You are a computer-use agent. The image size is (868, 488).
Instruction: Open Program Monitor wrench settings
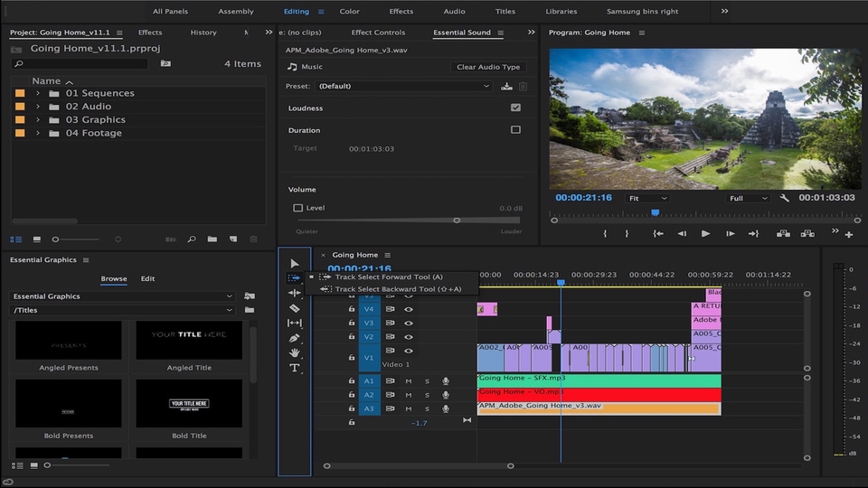point(784,198)
